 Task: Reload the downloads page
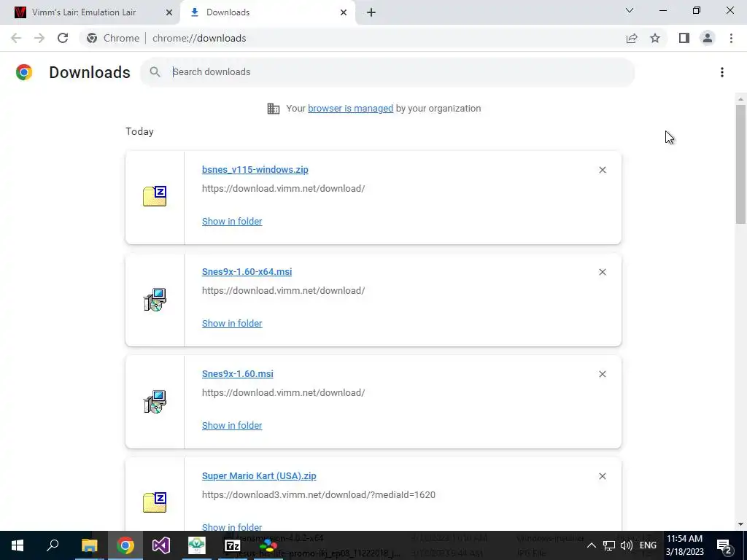63,38
